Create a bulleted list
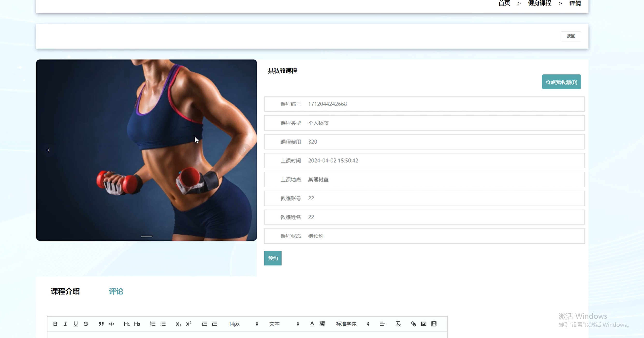 pos(163,324)
